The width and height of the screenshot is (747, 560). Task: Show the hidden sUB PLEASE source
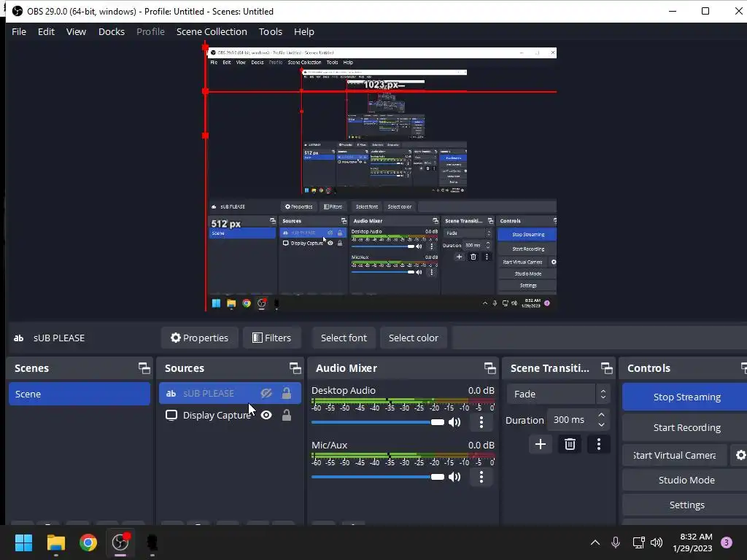[x=266, y=393]
